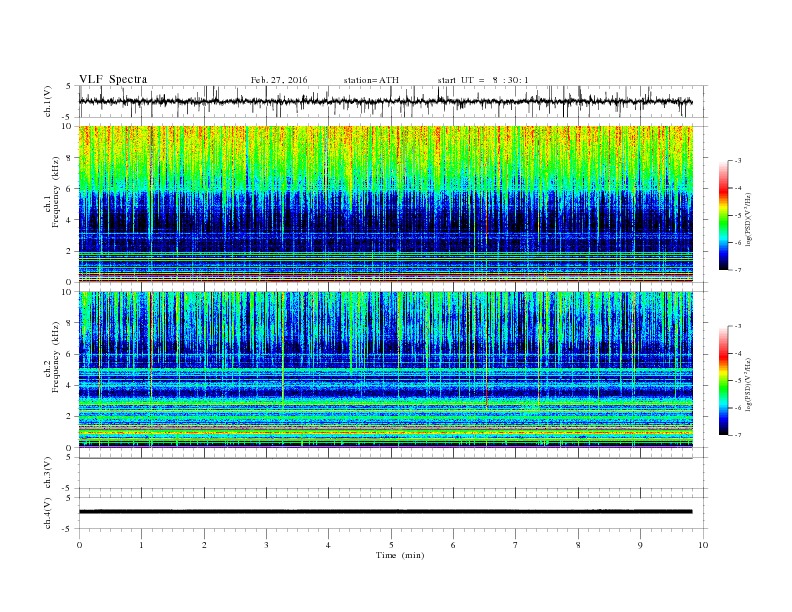Click the ch.2 "Frequency (kHz)" axis label
This screenshot has width=792, height=612.
point(56,356)
